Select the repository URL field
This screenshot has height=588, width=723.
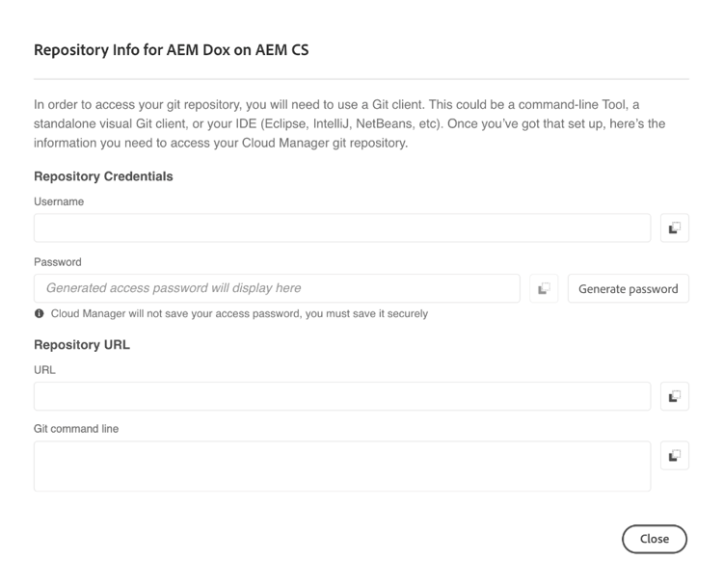(x=342, y=396)
